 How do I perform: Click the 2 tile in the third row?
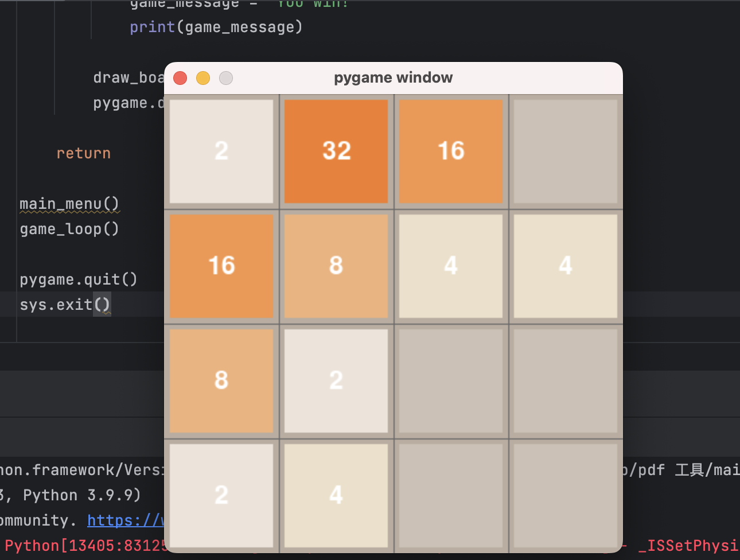tap(336, 381)
